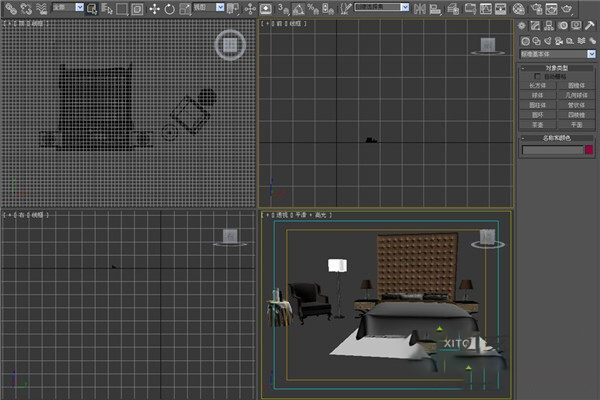The image size is (600, 400).
Task: Click the Select by Name icon
Action: point(106,9)
